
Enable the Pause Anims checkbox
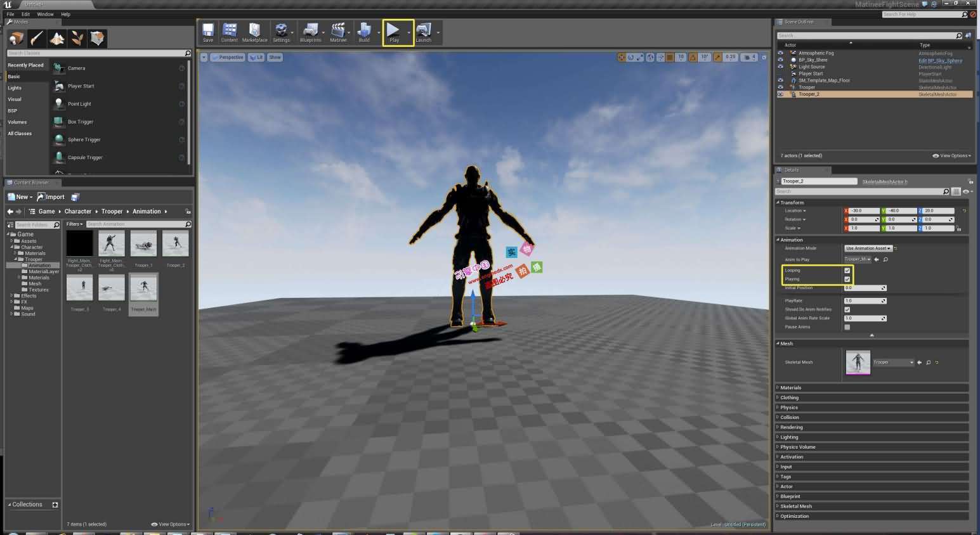[847, 327]
